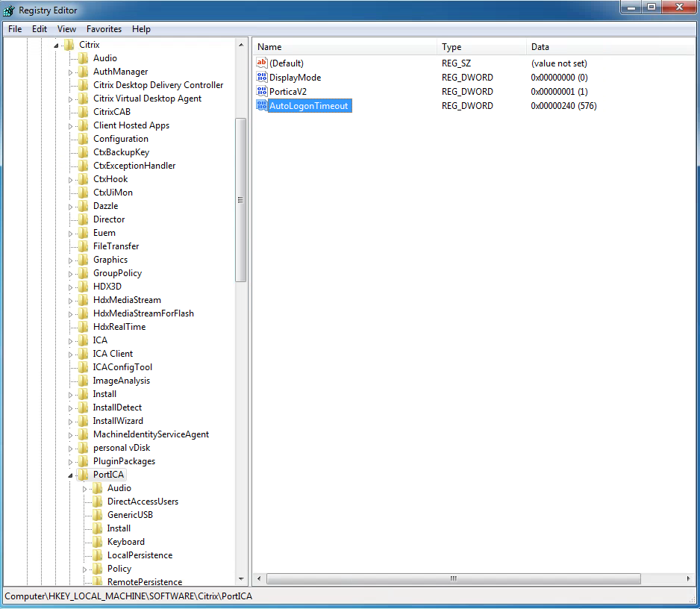Click the ImageAnalysis folder icon
700x609 pixels.
pyautogui.click(x=83, y=381)
